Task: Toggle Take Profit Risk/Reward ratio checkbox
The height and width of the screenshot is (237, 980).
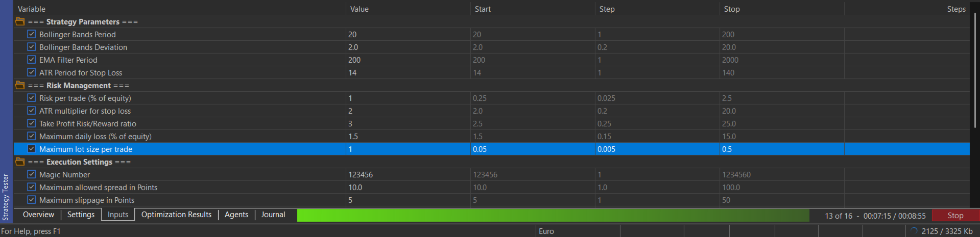Action: pos(32,123)
